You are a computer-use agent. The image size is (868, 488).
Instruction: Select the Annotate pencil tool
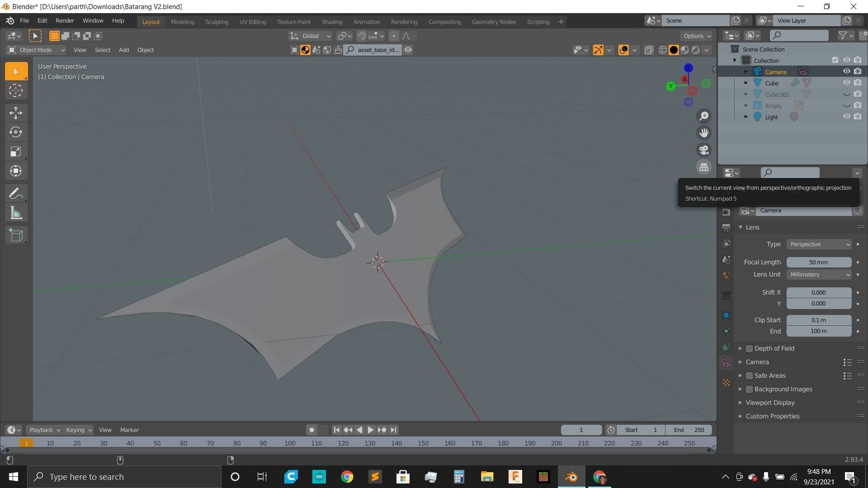click(x=16, y=194)
